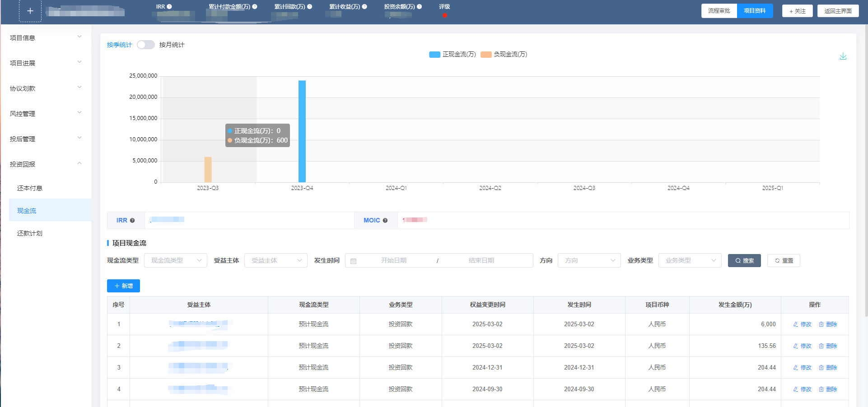Click 删除 trash icon for row 1
The image size is (868, 407).
click(821, 324)
